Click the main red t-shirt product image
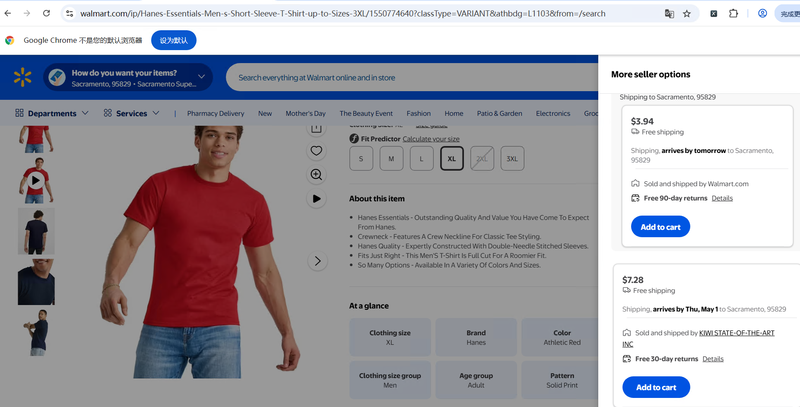The image size is (800, 407). 202,252
